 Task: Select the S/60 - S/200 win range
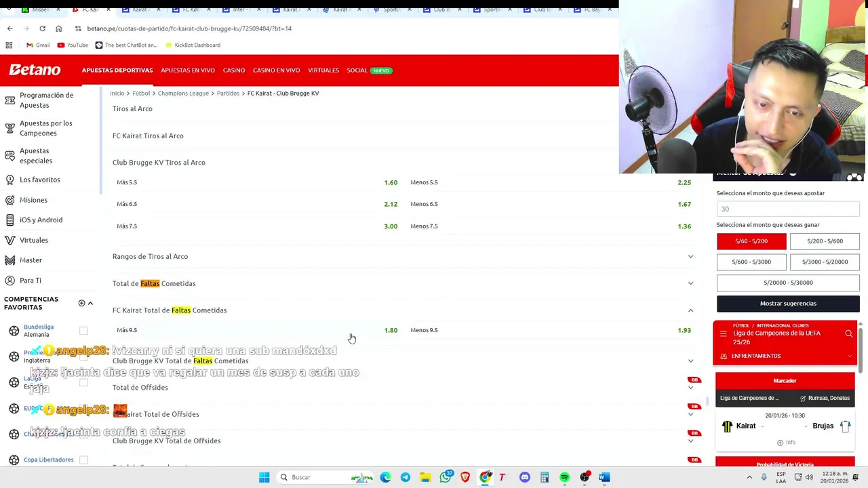(x=751, y=241)
